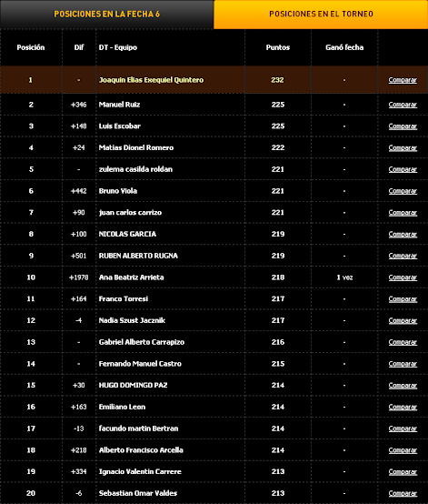Screen dimensions: 428x504
Task: Click the -13 difference value
Action: click(x=79, y=428)
